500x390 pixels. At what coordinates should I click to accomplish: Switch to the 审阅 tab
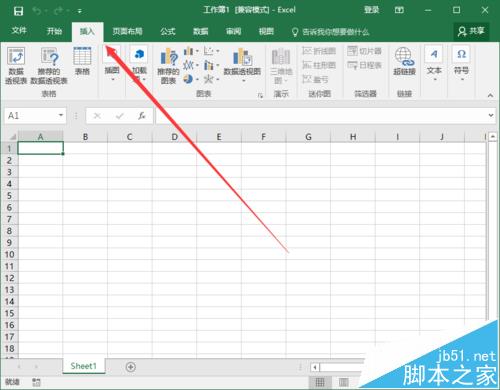(233, 31)
